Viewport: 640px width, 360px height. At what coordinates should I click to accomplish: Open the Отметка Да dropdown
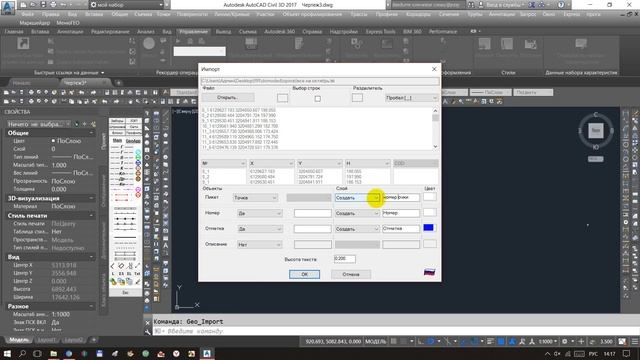260,229
